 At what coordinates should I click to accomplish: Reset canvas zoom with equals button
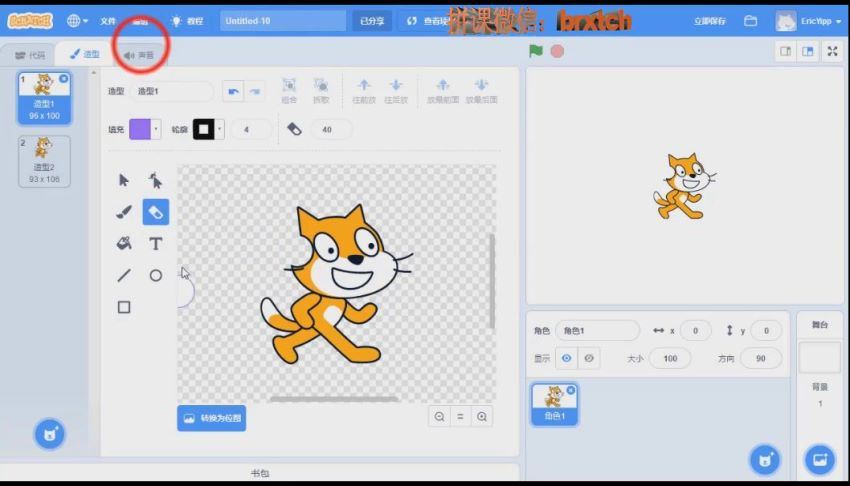tap(460, 417)
